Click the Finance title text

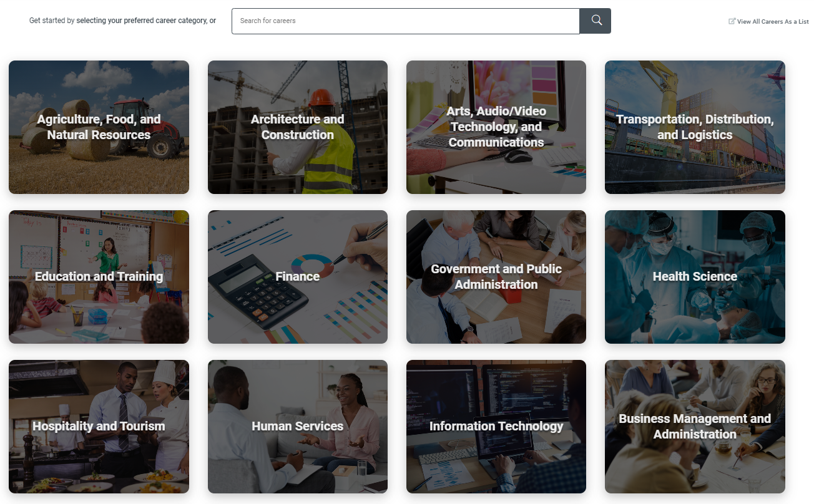coord(298,276)
